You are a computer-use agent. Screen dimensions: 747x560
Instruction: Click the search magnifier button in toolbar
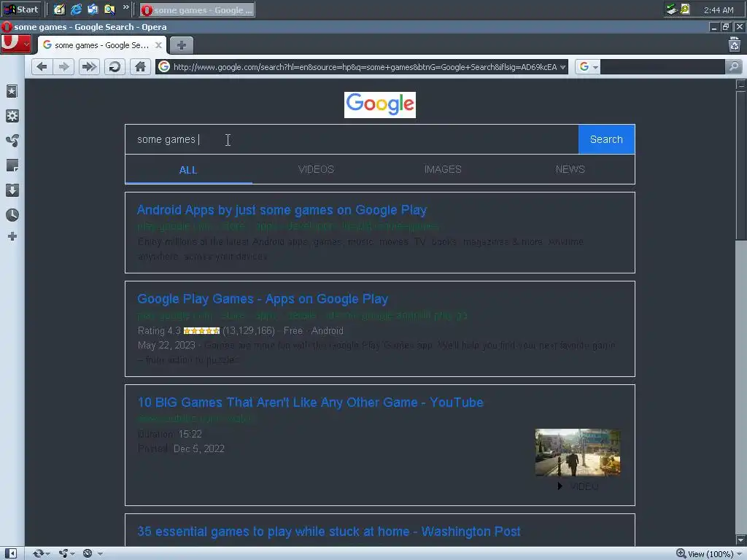[x=734, y=66]
